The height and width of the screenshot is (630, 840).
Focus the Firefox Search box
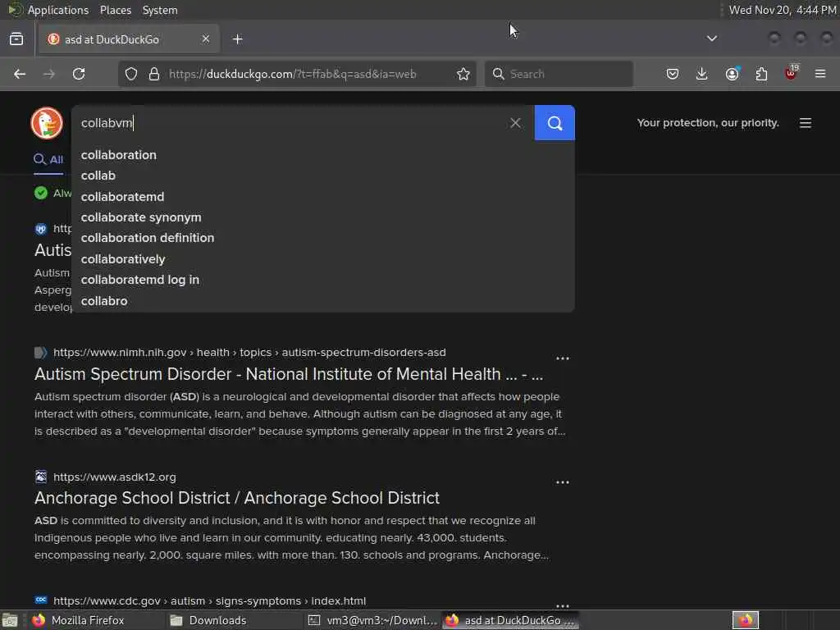tap(558, 74)
